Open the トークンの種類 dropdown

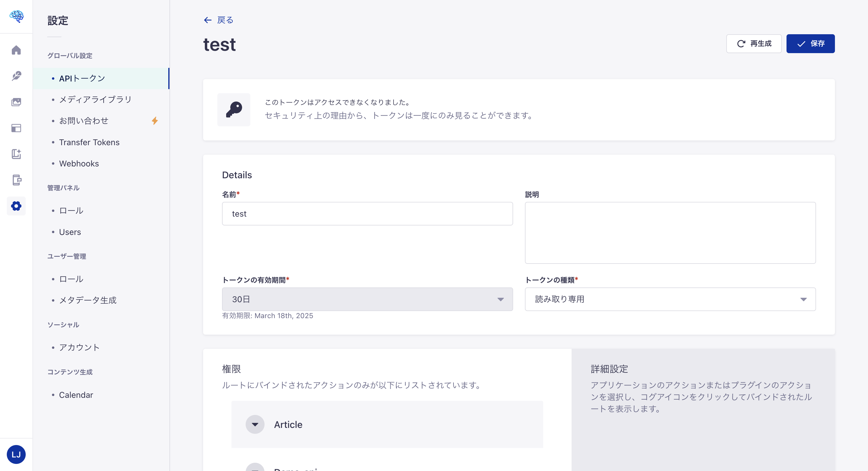coord(670,299)
